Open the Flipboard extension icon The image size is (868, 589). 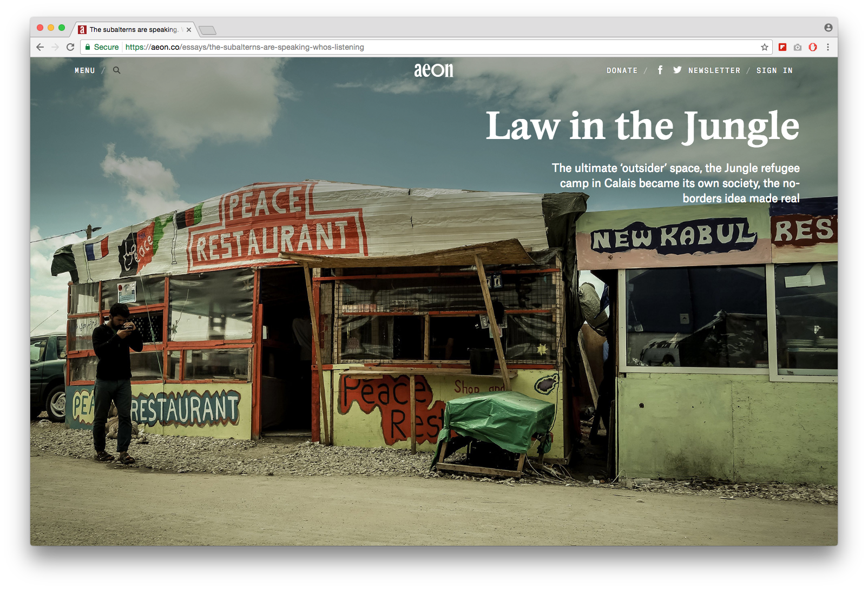(782, 47)
